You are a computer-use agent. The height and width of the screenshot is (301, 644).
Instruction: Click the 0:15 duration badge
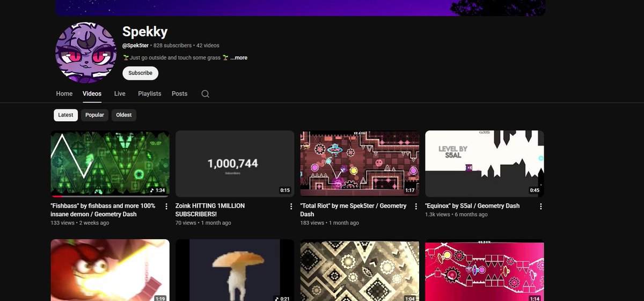click(285, 190)
